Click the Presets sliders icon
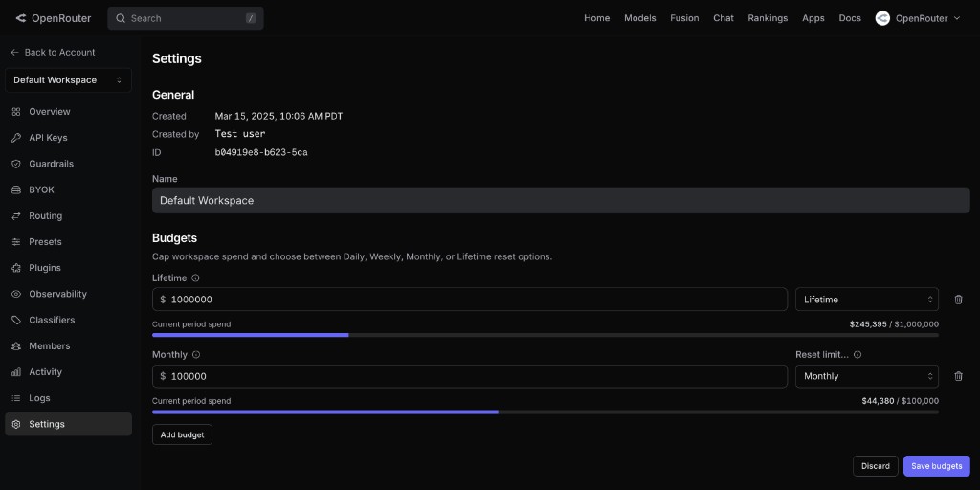 (x=16, y=242)
